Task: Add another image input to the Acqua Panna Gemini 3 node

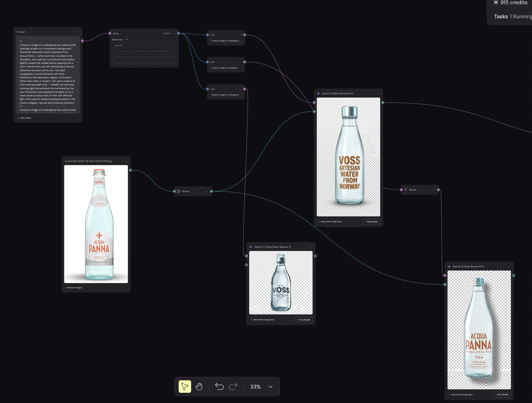Action: 461,395
